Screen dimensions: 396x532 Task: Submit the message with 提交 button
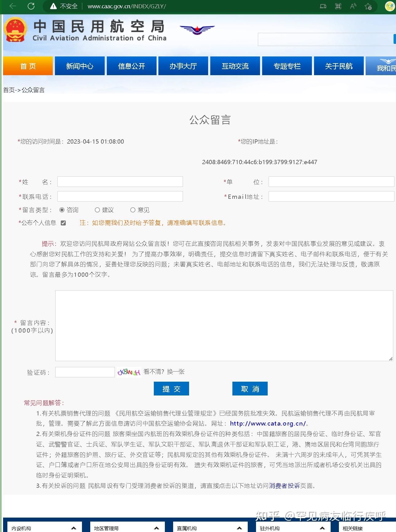tap(171, 389)
